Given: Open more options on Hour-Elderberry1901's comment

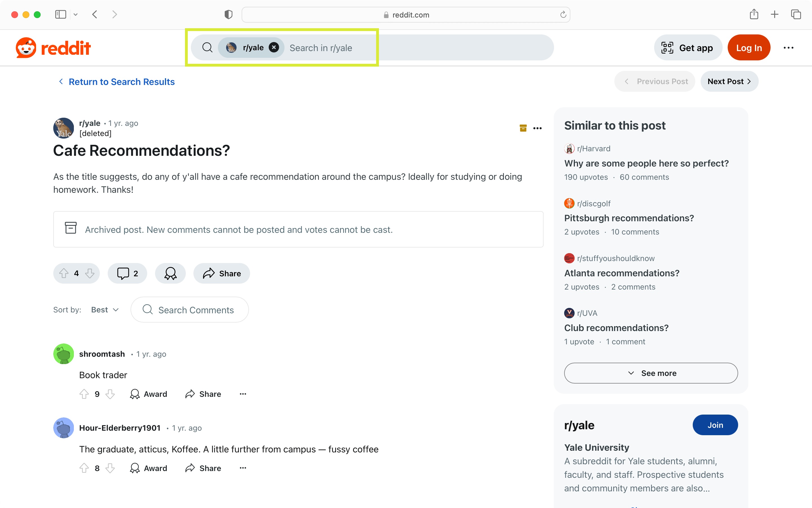Looking at the screenshot, I should coord(243,468).
